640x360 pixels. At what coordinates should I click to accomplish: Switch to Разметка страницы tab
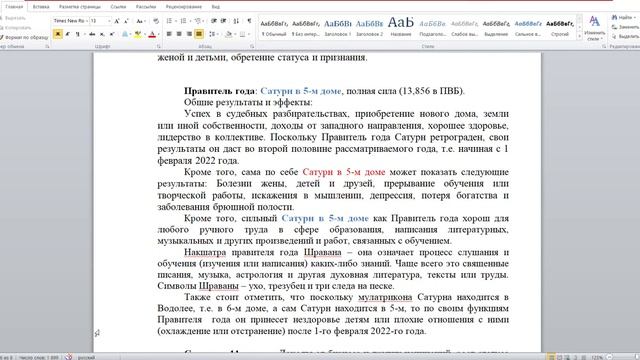point(80,7)
